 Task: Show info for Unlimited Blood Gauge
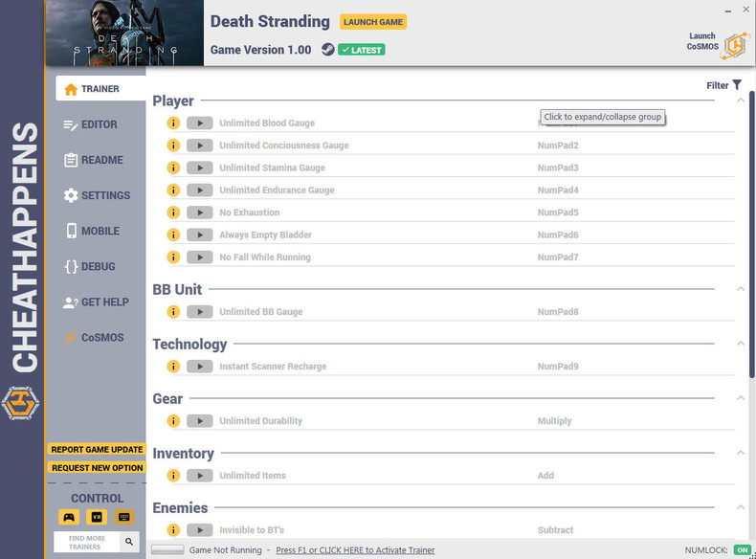click(x=173, y=123)
